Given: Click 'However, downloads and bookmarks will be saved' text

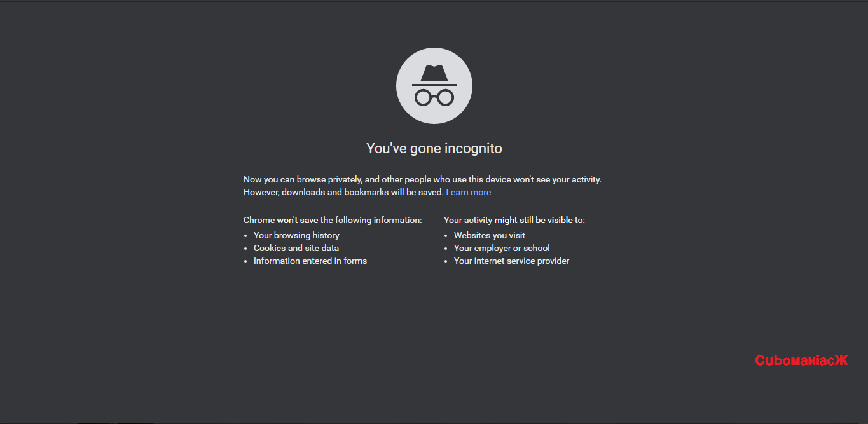Looking at the screenshot, I should [343, 192].
